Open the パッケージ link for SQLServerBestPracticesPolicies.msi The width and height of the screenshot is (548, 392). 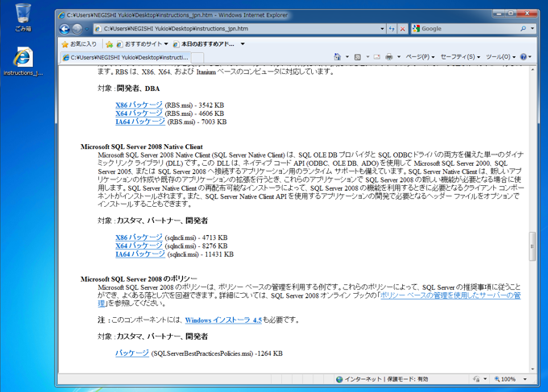click(132, 353)
